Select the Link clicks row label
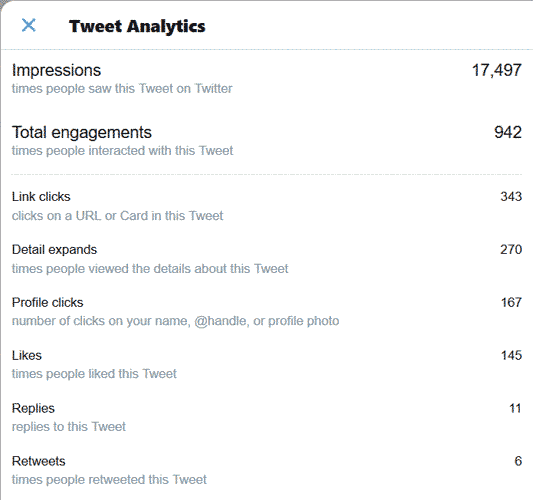This screenshot has height=500, width=533. click(41, 196)
